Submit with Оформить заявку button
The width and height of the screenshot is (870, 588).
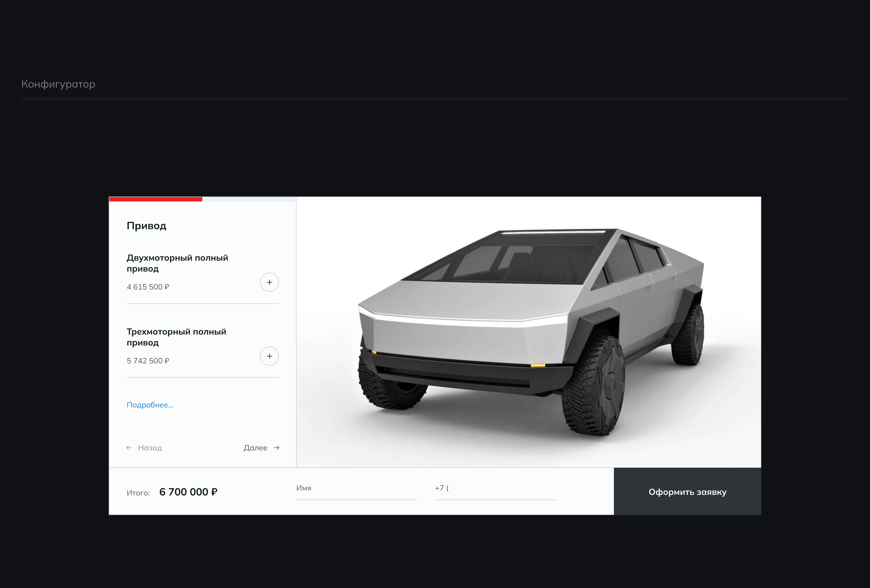click(x=687, y=492)
